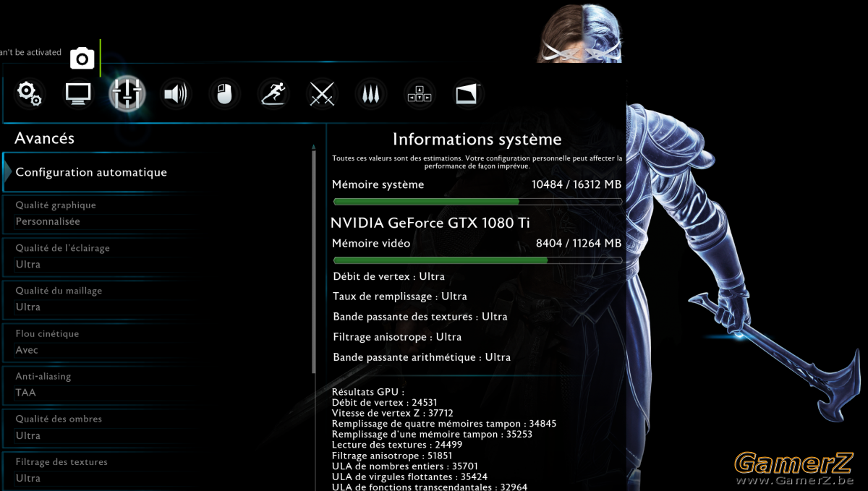The height and width of the screenshot is (491, 868).
Task: Change Filtrage des textures Ultra setting
Action: click(x=158, y=470)
